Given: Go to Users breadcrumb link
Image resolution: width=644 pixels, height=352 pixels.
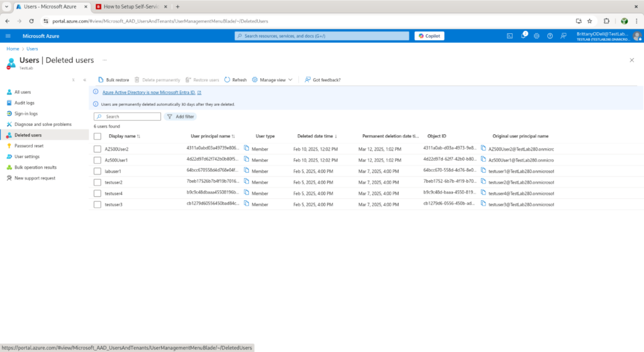Looking at the screenshot, I should (32, 48).
